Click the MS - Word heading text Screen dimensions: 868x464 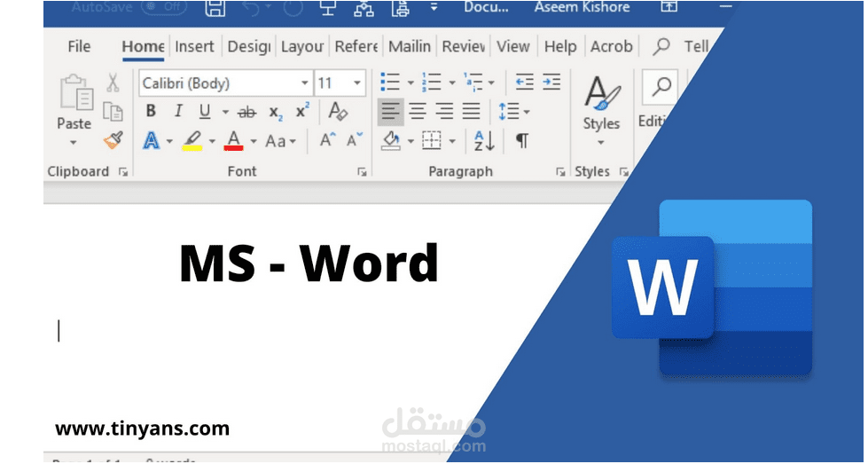click(x=309, y=263)
